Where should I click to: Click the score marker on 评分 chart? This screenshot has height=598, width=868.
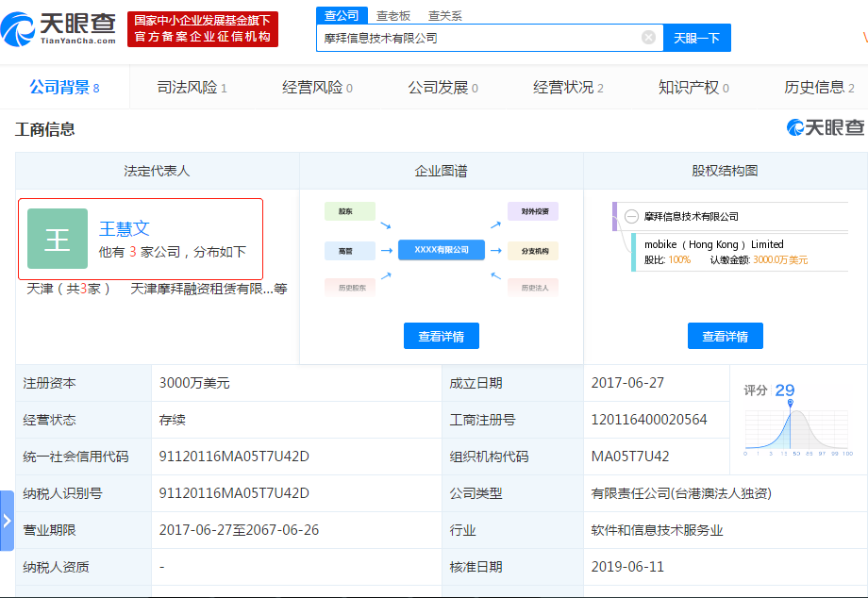(791, 404)
